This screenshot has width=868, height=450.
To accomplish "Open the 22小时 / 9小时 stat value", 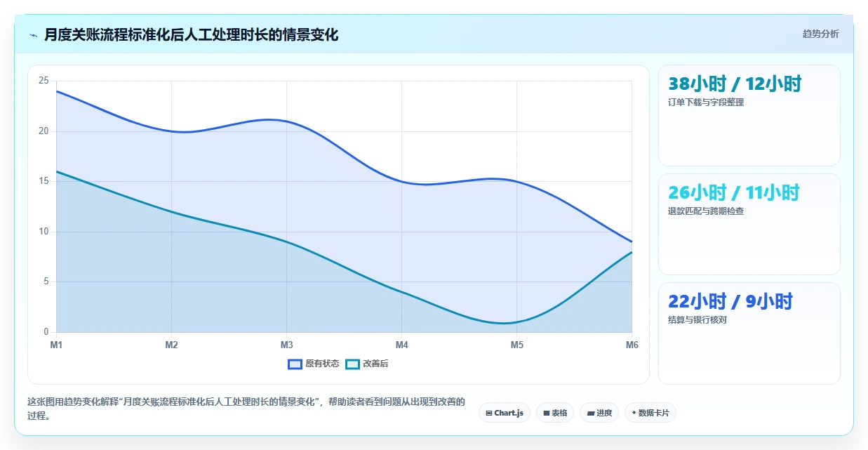I will (x=730, y=301).
